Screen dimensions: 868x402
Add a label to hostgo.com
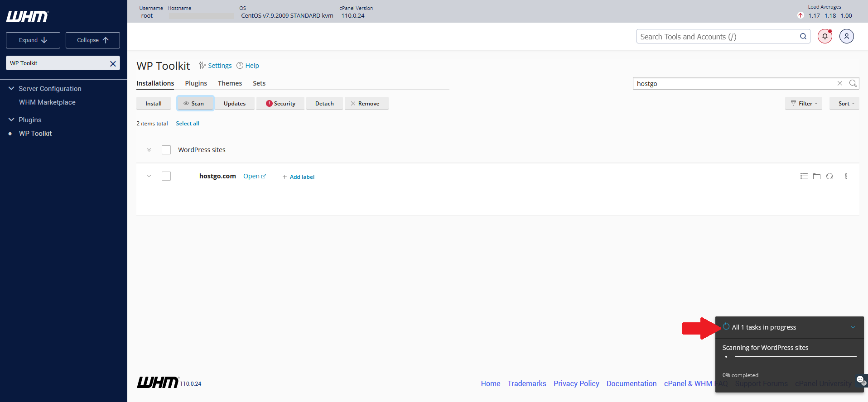click(x=298, y=177)
